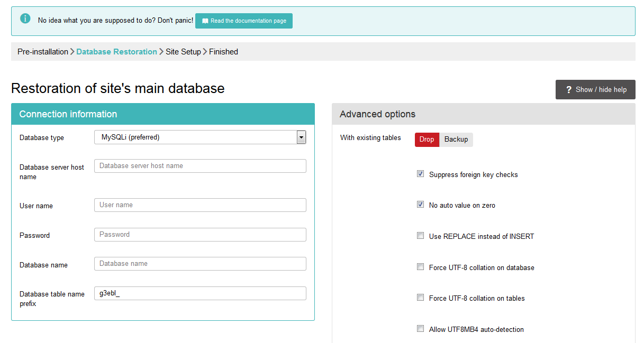Focus the User name input field

point(200,205)
